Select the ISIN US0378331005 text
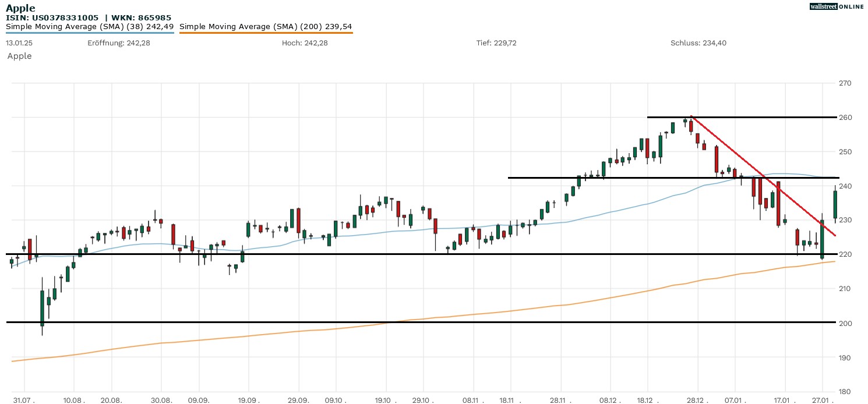868x404 pixels. click(52, 17)
